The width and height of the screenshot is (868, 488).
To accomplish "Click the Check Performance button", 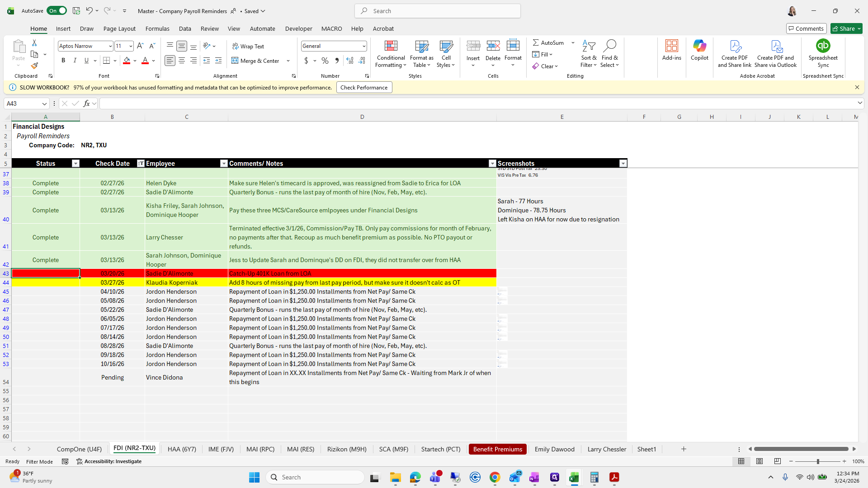I will tap(364, 88).
